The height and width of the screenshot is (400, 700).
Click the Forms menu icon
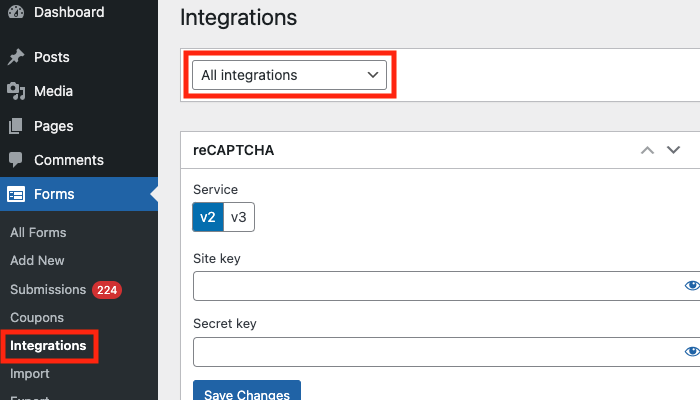pos(16,195)
